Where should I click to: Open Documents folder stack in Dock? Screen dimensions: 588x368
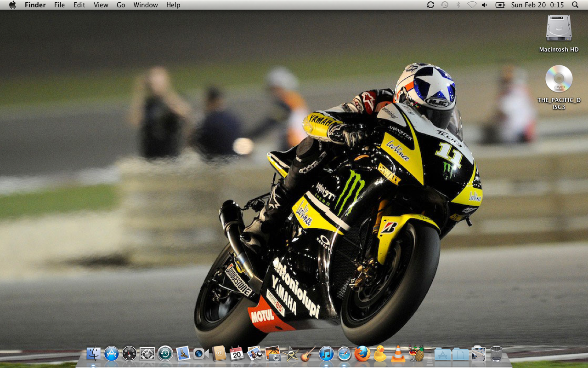point(460,353)
